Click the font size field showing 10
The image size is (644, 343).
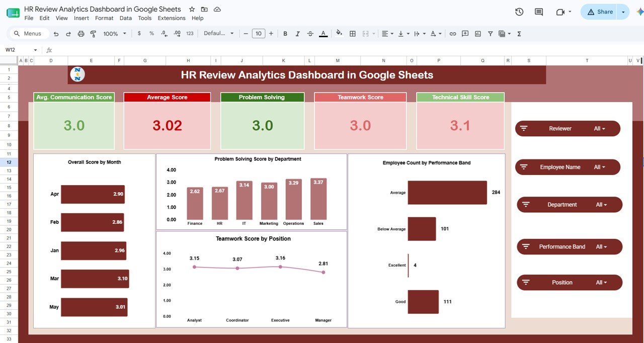pos(258,34)
